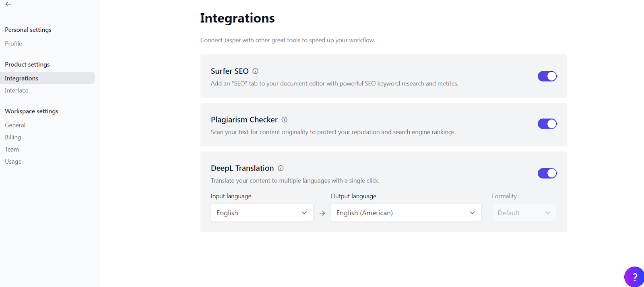Open the Formality Default dropdown
Viewport: 644px width, 287px height.
tap(524, 213)
